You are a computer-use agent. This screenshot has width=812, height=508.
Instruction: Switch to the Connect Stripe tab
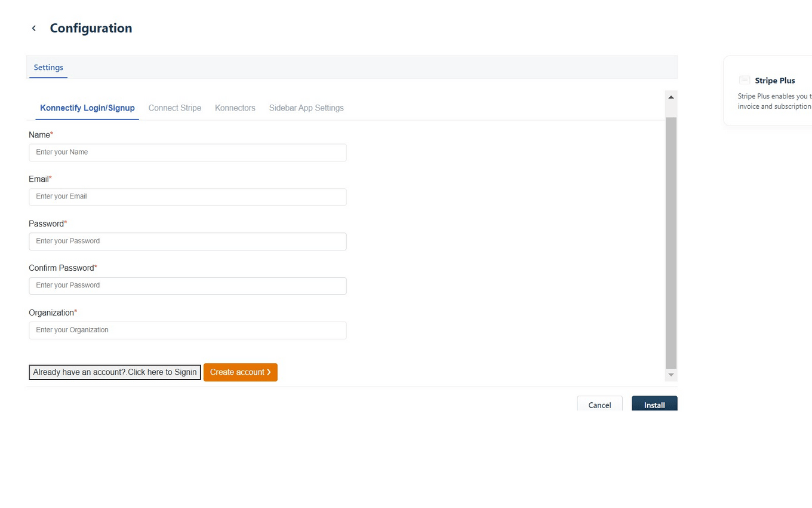point(174,108)
